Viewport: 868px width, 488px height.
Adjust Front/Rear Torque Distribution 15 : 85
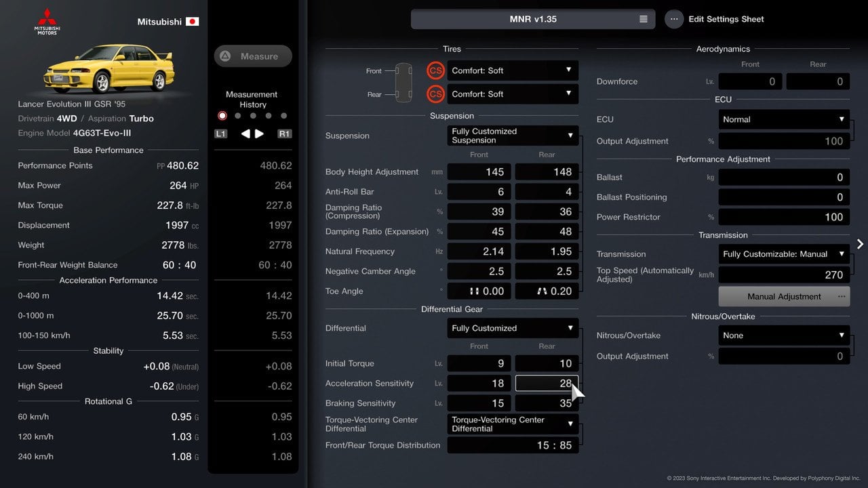pos(513,445)
